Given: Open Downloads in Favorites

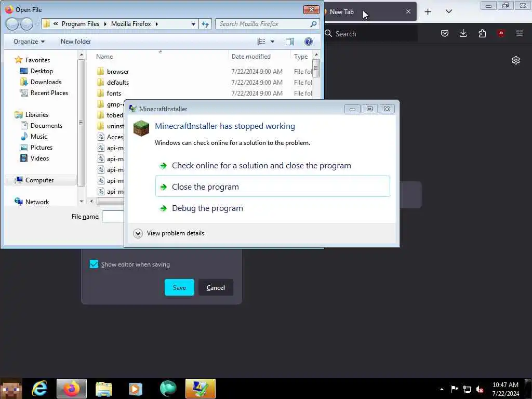Looking at the screenshot, I should pos(46,82).
